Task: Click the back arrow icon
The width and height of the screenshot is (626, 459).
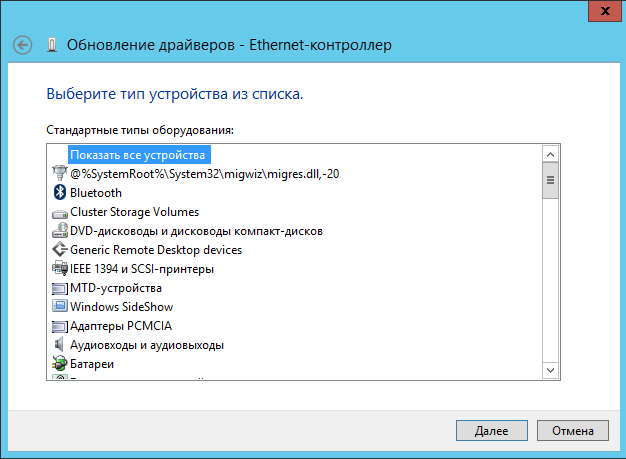Action: tap(24, 45)
